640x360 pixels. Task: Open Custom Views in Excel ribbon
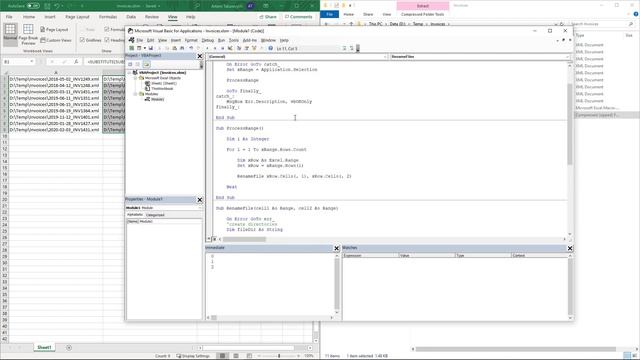(x=56, y=40)
